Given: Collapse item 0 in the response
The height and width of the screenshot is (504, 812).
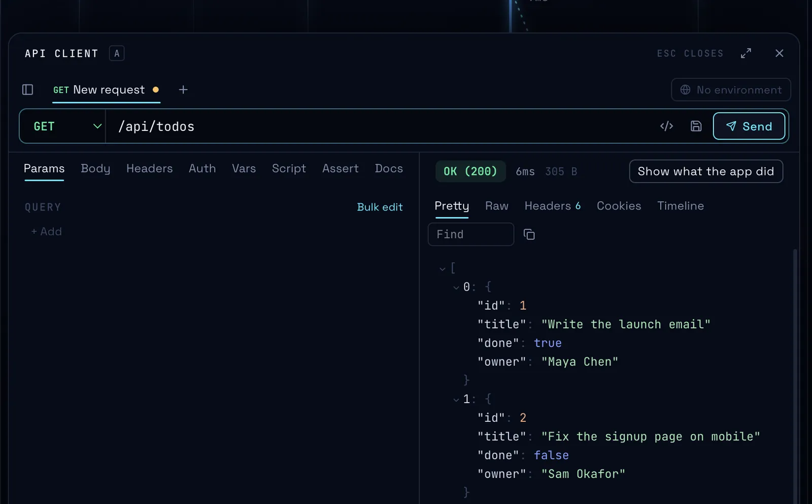Looking at the screenshot, I should point(456,287).
